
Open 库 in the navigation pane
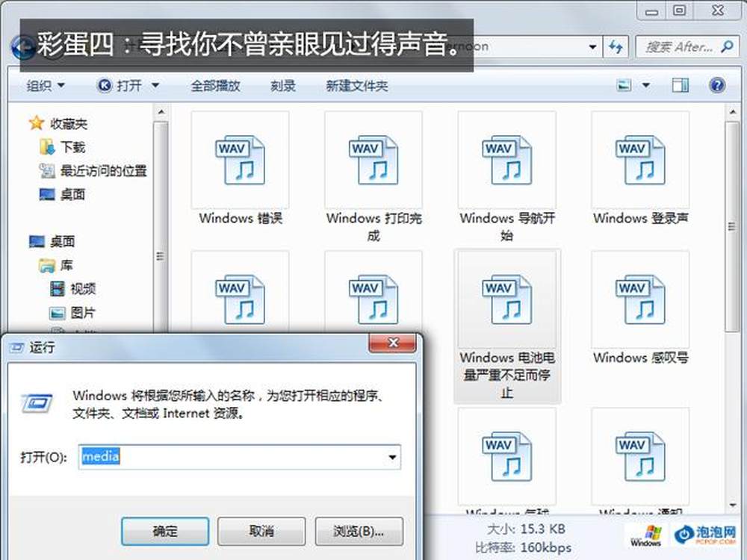coord(56,265)
